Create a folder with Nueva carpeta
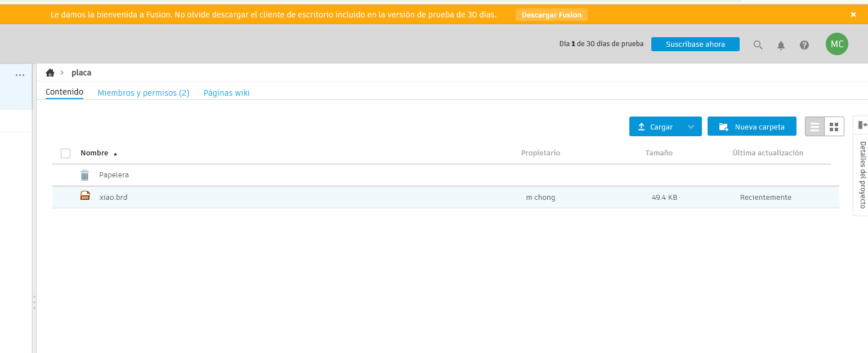The height and width of the screenshot is (353, 868). (752, 127)
